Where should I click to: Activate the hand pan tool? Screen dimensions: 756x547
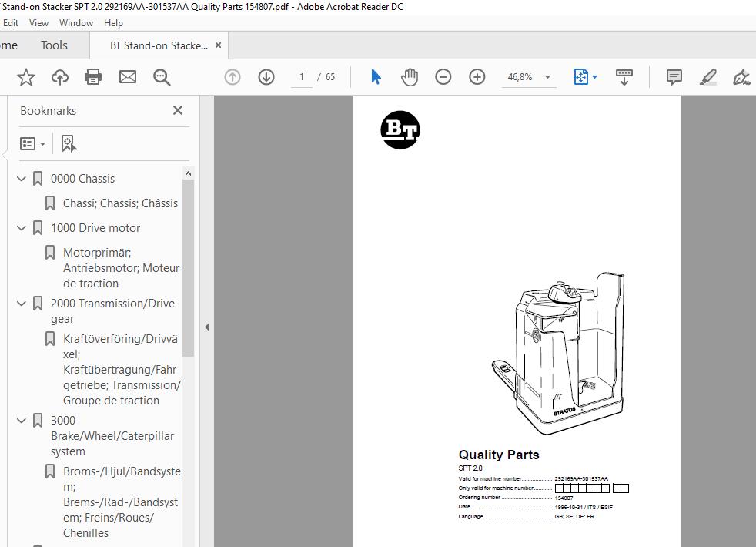point(410,77)
